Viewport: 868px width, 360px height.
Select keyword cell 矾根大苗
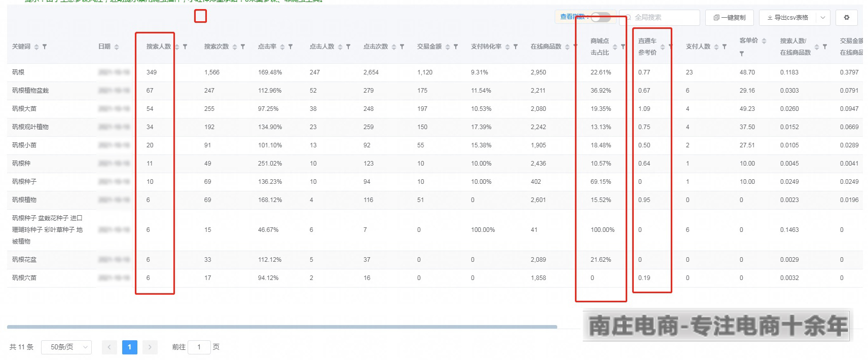(x=24, y=109)
